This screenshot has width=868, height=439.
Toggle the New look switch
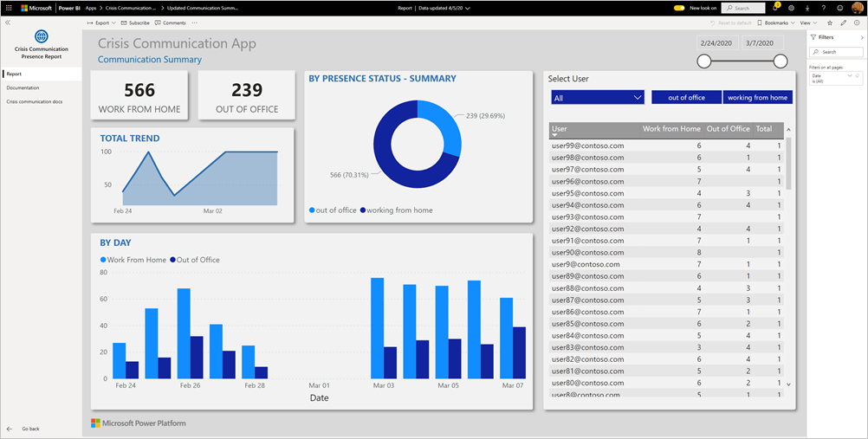pos(679,9)
